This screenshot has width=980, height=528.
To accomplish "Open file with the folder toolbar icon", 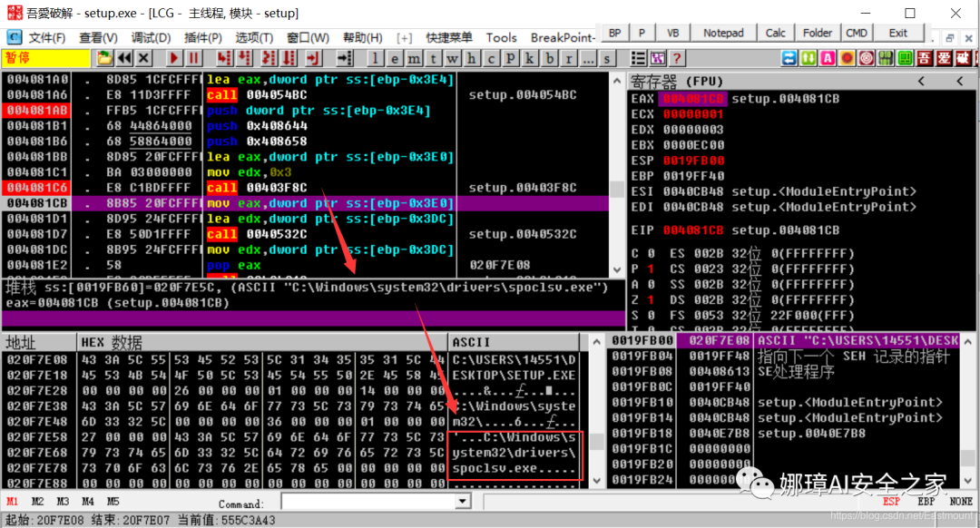I will [x=104, y=58].
